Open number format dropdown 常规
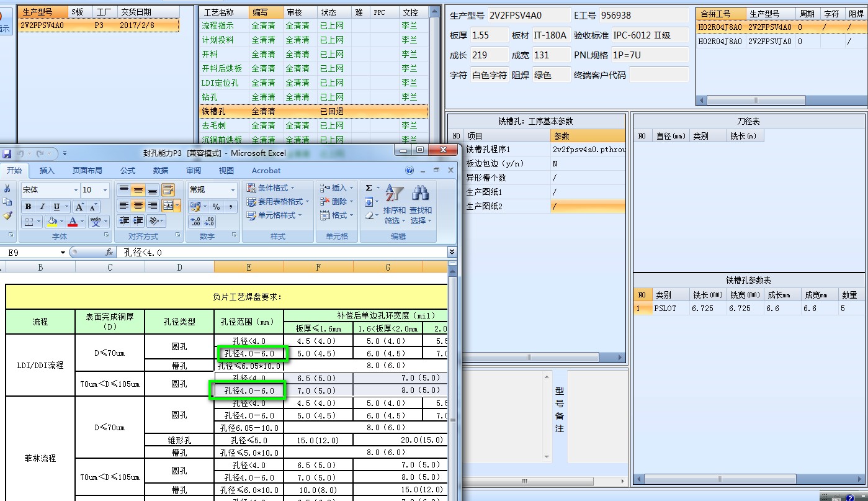868x501 pixels. (233, 190)
